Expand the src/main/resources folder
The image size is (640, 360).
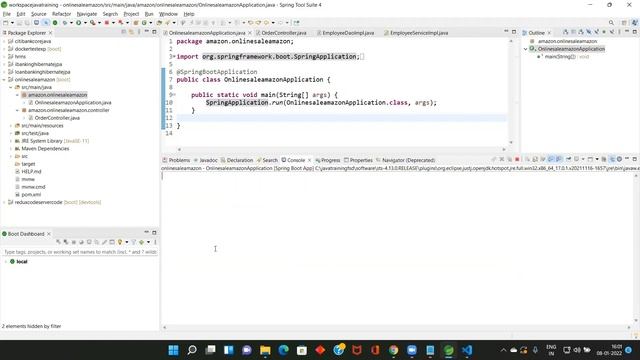click(11, 126)
